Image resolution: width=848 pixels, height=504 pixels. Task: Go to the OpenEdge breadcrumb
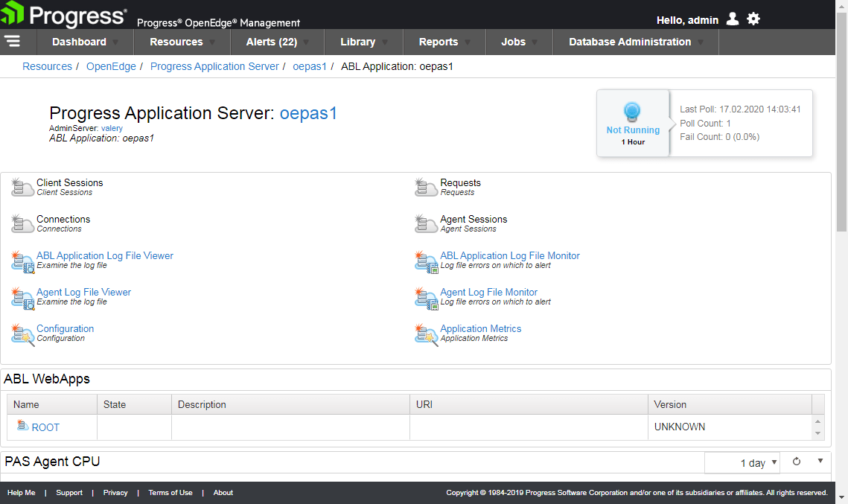tap(111, 66)
